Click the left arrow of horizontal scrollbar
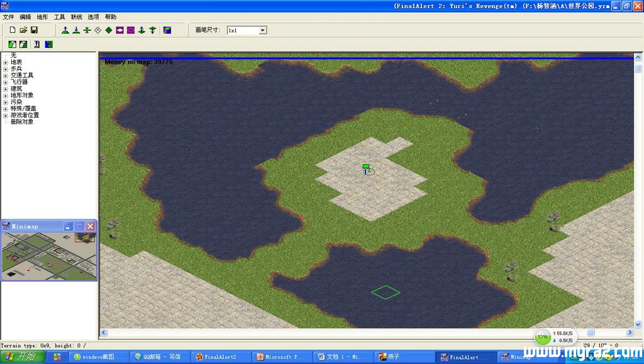Viewport: 644px width, 364px height. (x=104, y=333)
